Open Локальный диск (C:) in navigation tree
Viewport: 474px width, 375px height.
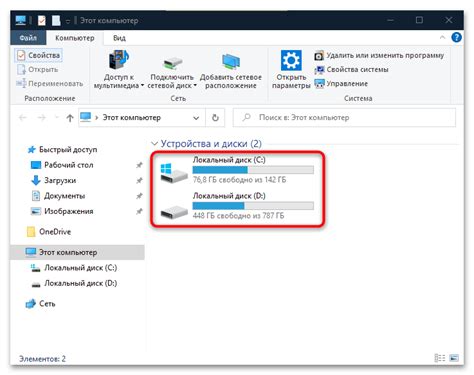point(74,268)
